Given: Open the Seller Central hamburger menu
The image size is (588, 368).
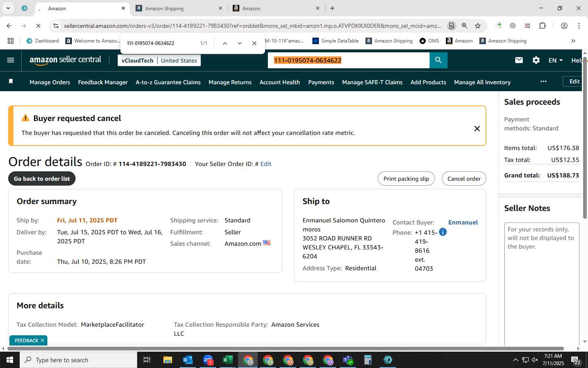Looking at the screenshot, I should pyautogui.click(x=11, y=60).
